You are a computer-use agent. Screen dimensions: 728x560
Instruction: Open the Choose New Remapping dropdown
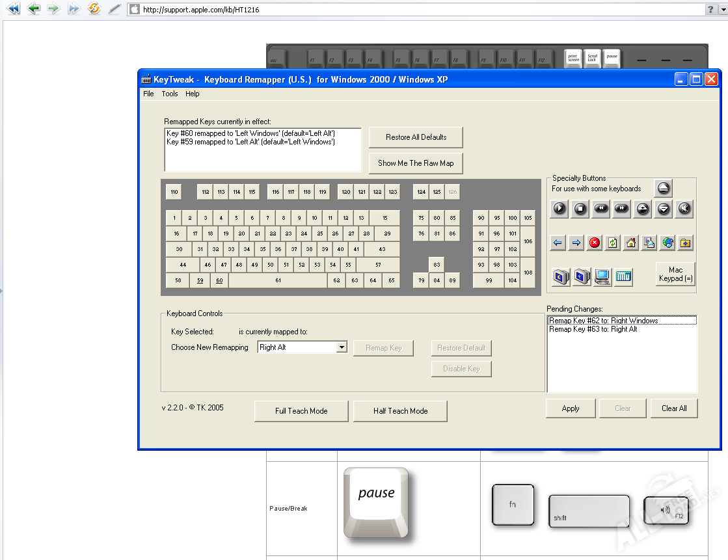342,347
